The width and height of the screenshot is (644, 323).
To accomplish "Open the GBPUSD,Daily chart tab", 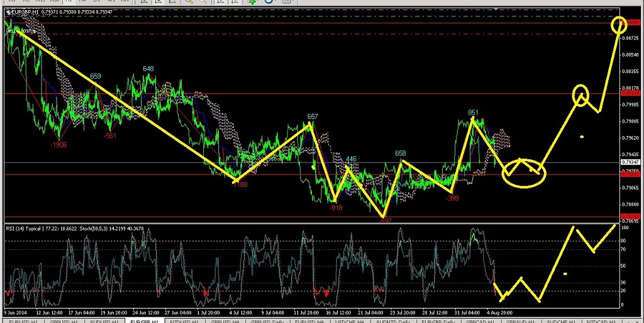I will point(267,320).
